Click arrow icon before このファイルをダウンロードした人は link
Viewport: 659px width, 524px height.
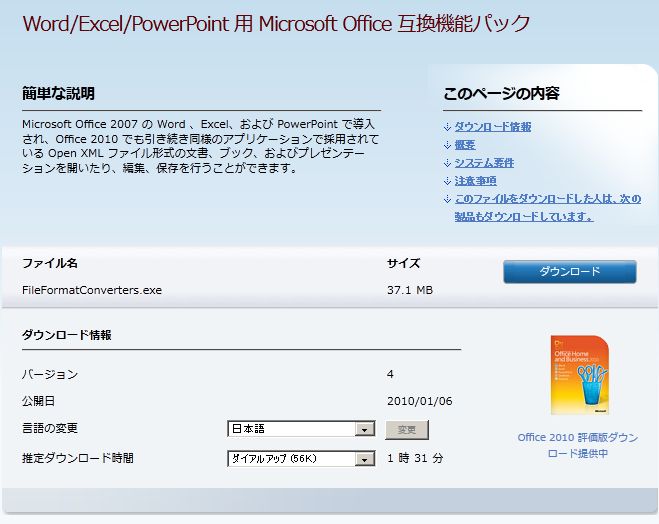click(x=447, y=199)
